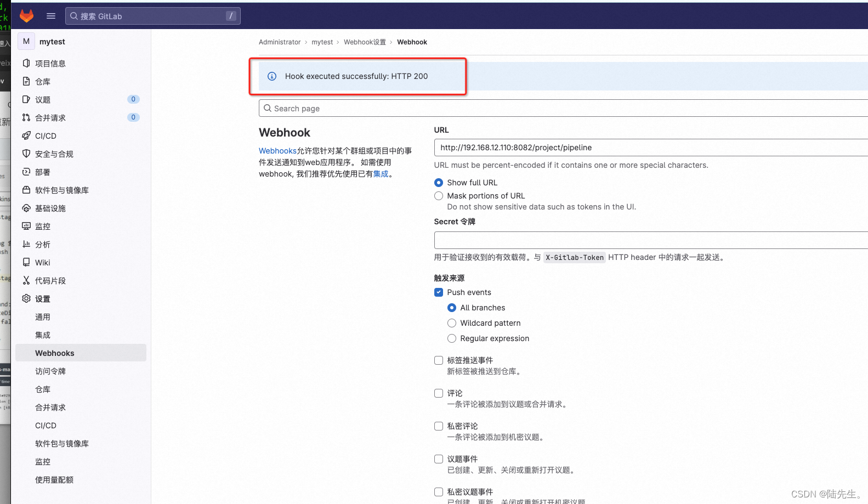Viewport: 868px width, 504px height.
Task: Focus the Search GitLab input field
Action: pos(152,16)
